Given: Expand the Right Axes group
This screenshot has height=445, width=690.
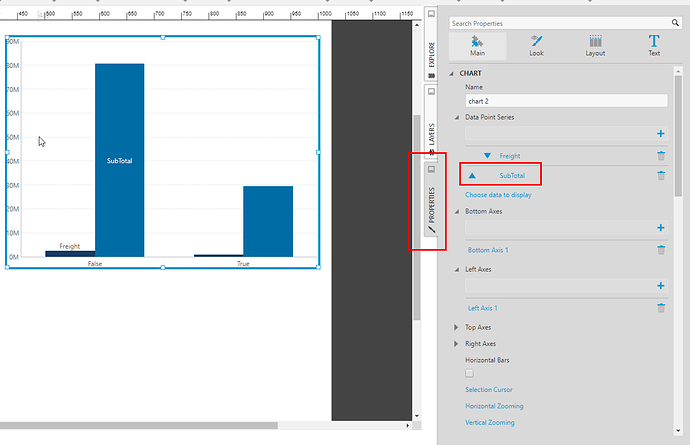Looking at the screenshot, I should tap(456, 344).
